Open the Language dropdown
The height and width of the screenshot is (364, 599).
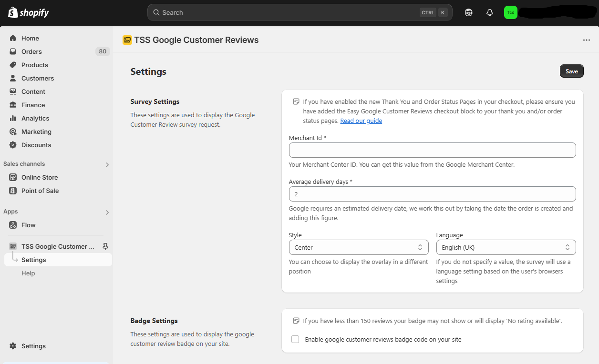506,247
